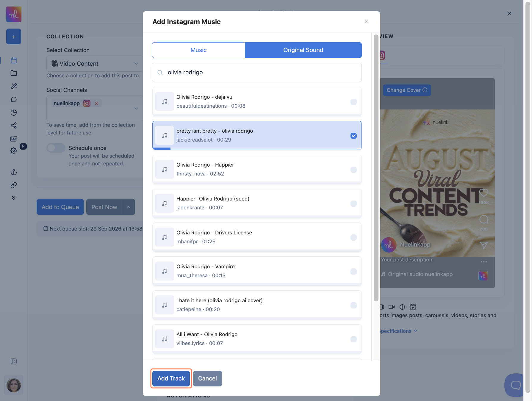Open the pie chart analytics icon
This screenshot has height=401, width=532.
coord(14,112)
